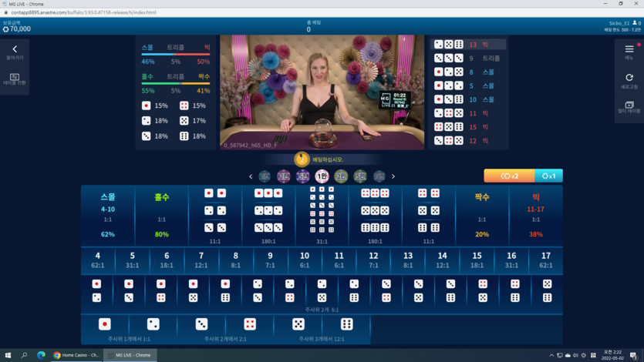
Task: Select the 1천 chip
Action: (x=265, y=176)
